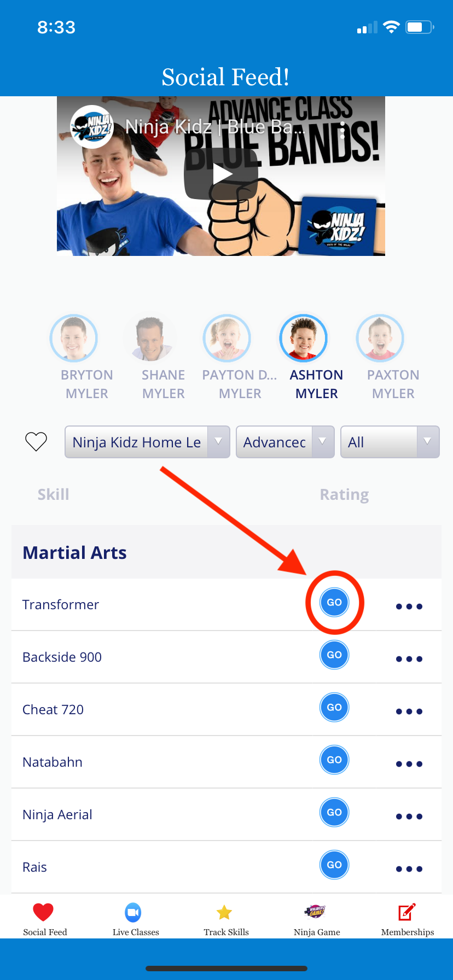Open the All filter dropdown

pyautogui.click(x=390, y=442)
